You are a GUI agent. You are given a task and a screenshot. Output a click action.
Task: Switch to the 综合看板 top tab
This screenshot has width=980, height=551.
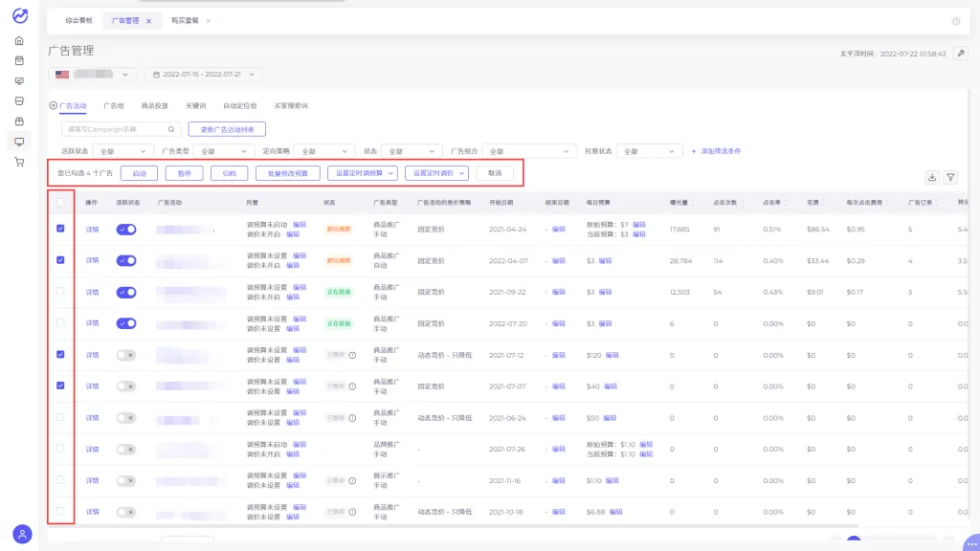(x=78, y=21)
